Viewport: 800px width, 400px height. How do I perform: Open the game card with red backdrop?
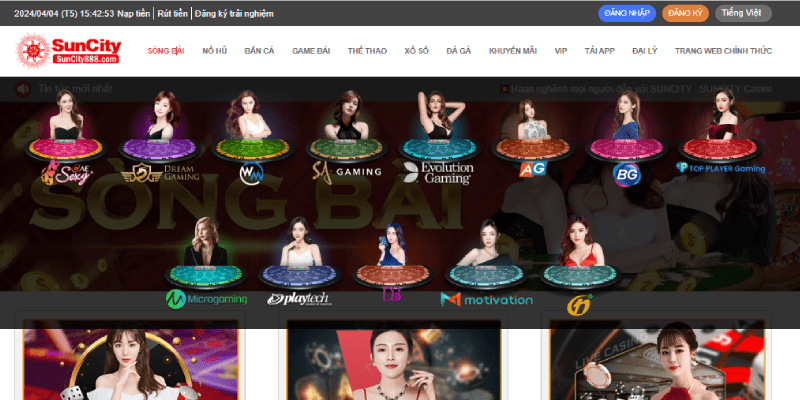pyautogui.click(x=393, y=360)
